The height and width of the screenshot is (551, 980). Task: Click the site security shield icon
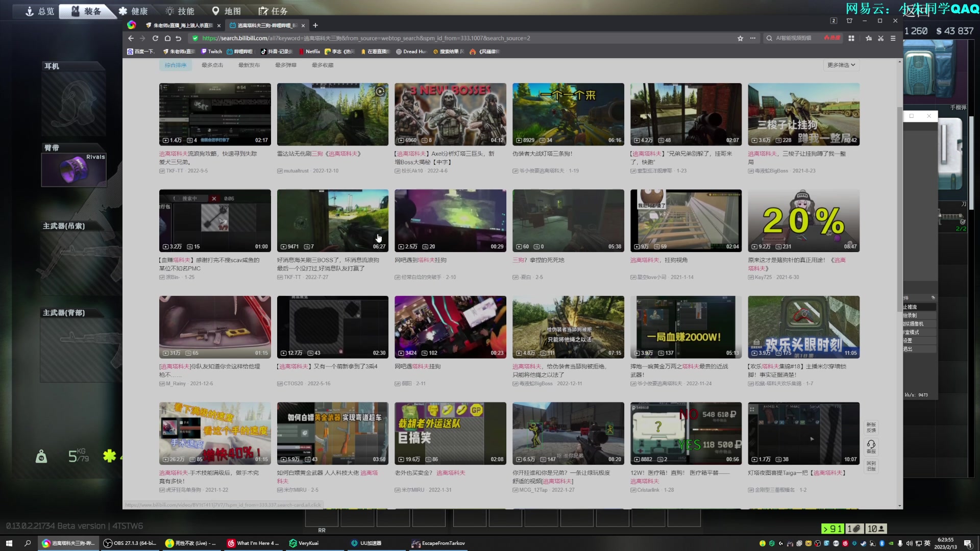(195, 38)
